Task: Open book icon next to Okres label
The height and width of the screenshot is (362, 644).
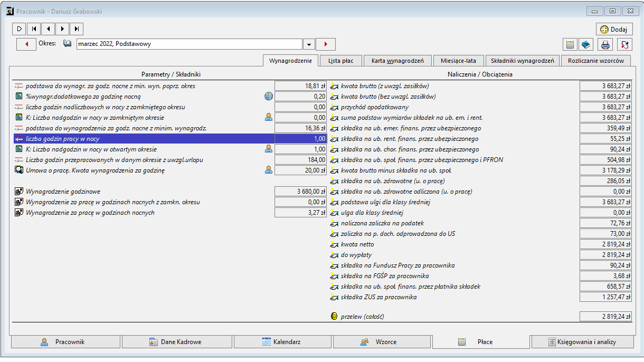Action: point(67,44)
